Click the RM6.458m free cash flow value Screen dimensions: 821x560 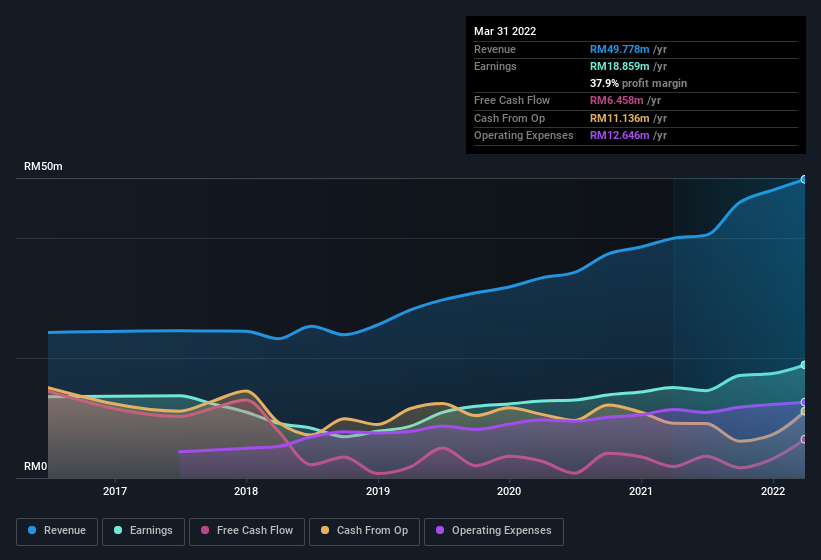[x=616, y=100]
